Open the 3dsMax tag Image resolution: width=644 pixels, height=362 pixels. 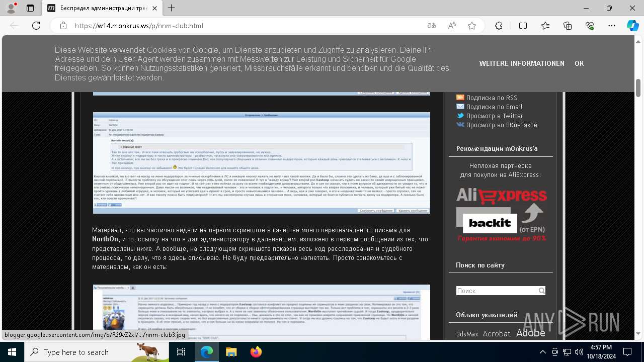(x=467, y=334)
